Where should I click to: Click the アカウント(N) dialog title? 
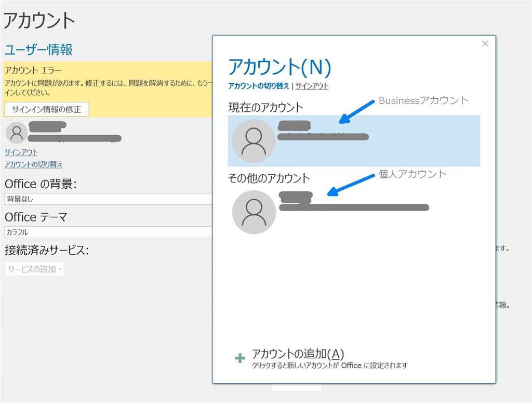click(280, 67)
